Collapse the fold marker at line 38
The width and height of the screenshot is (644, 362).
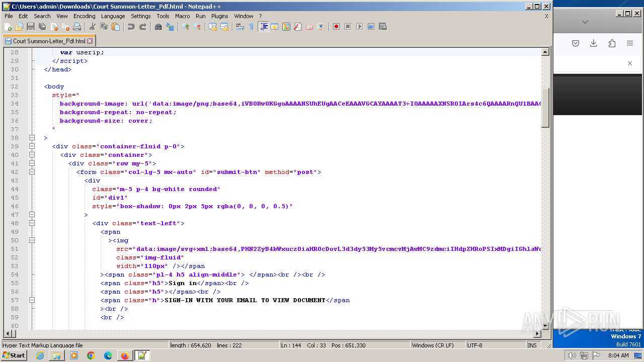pos(32,138)
